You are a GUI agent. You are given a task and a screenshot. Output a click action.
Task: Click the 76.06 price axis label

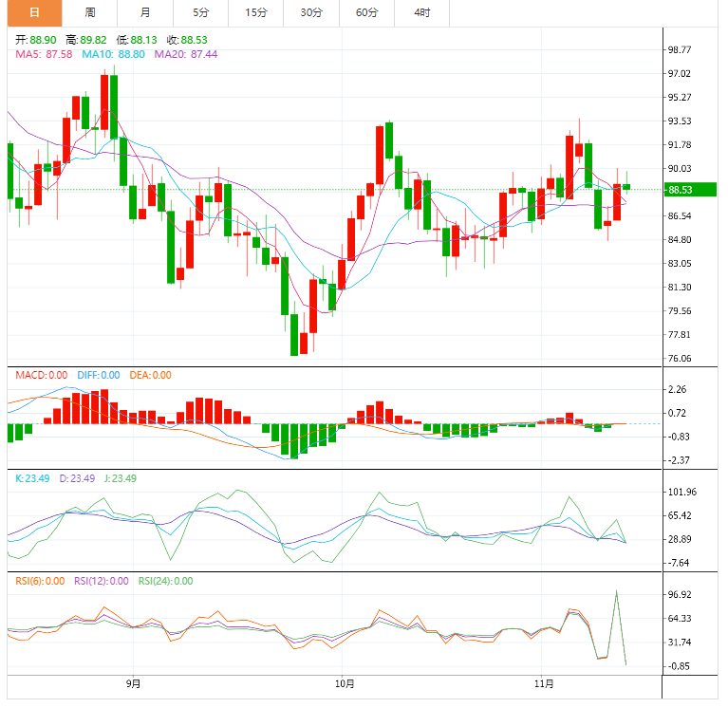point(680,359)
